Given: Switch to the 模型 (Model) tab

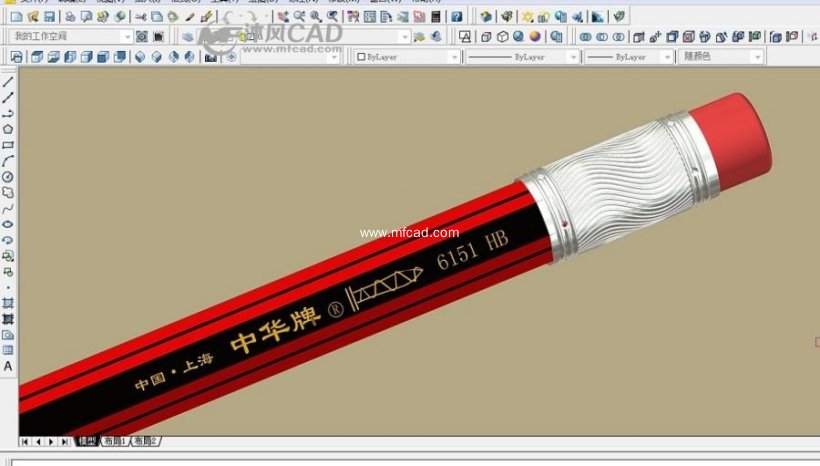Looking at the screenshot, I should (87, 441).
